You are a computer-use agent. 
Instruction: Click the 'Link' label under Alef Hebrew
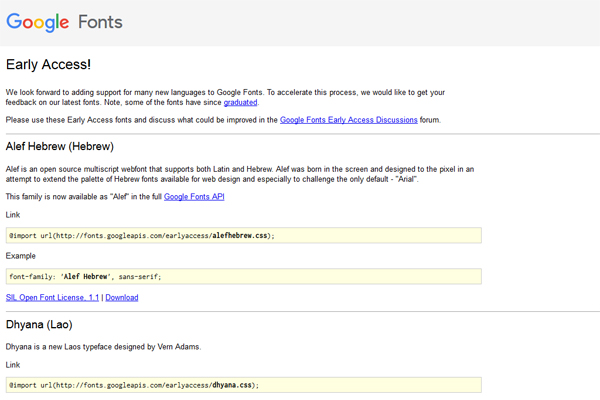[x=13, y=215]
